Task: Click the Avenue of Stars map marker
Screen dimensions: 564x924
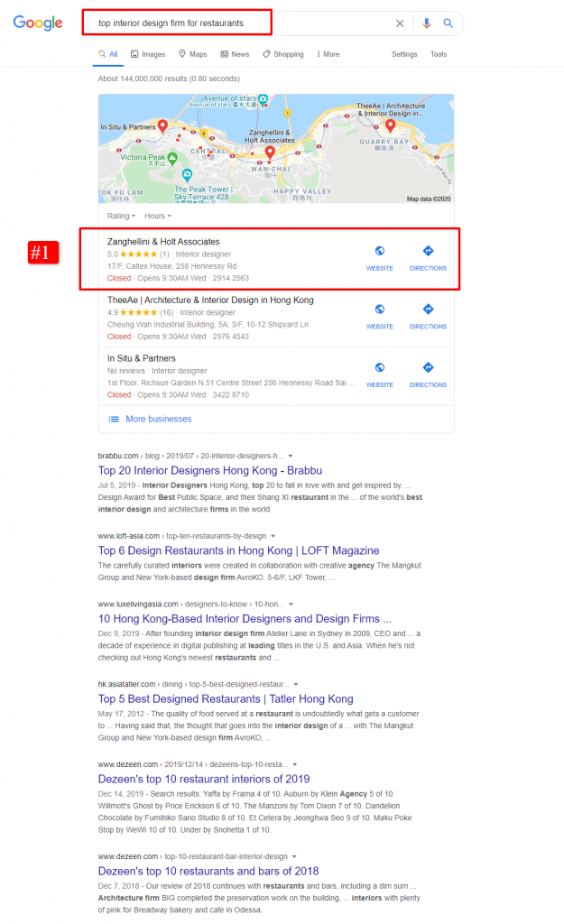Action: pos(264,99)
